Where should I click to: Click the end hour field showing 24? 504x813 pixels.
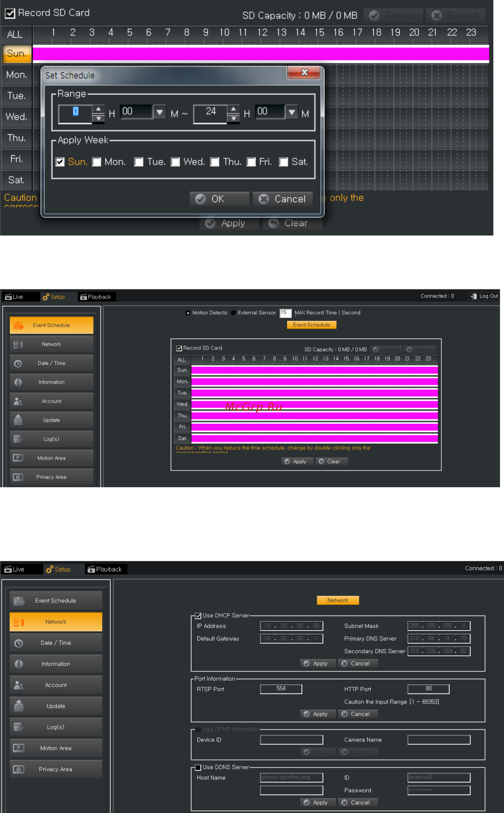point(210,113)
